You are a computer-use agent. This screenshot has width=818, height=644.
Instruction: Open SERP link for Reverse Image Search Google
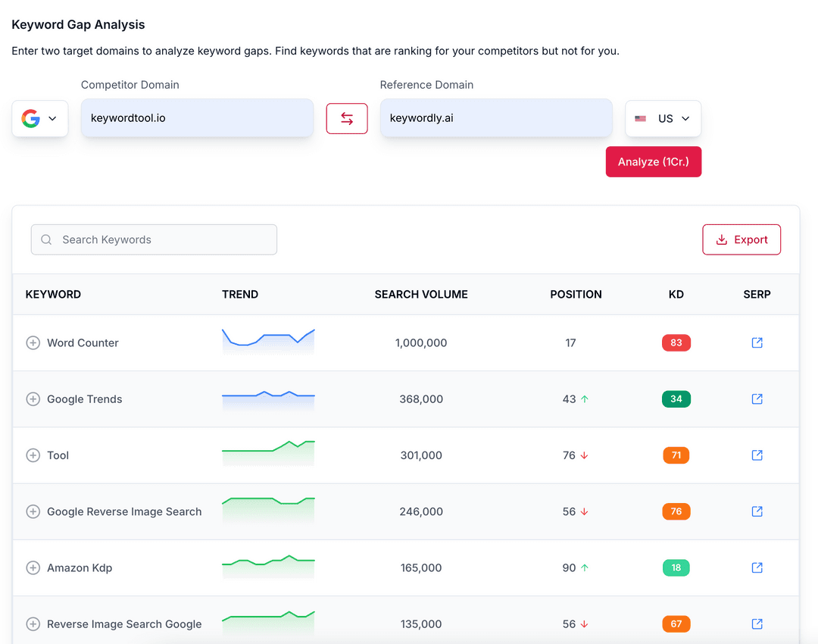click(757, 624)
